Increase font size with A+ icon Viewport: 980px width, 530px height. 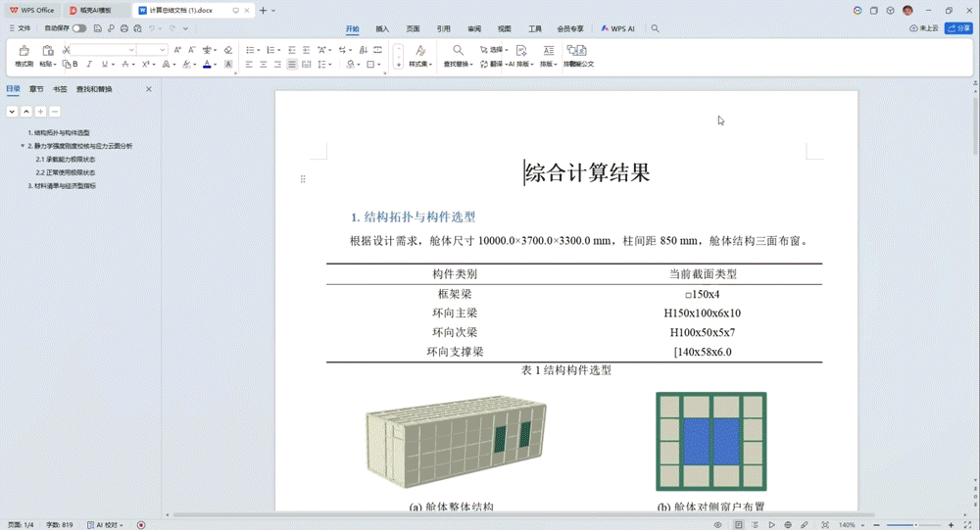(x=177, y=50)
